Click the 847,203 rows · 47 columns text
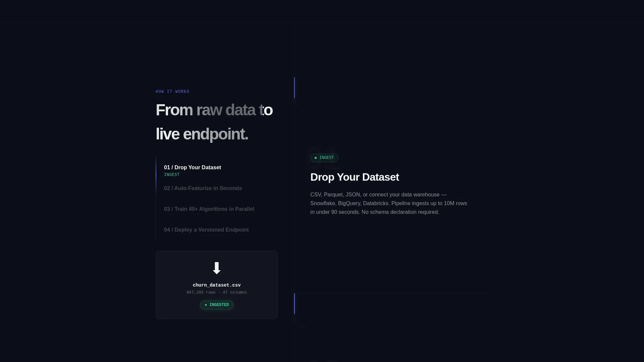This screenshot has height=362, width=644. click(217, 293)
